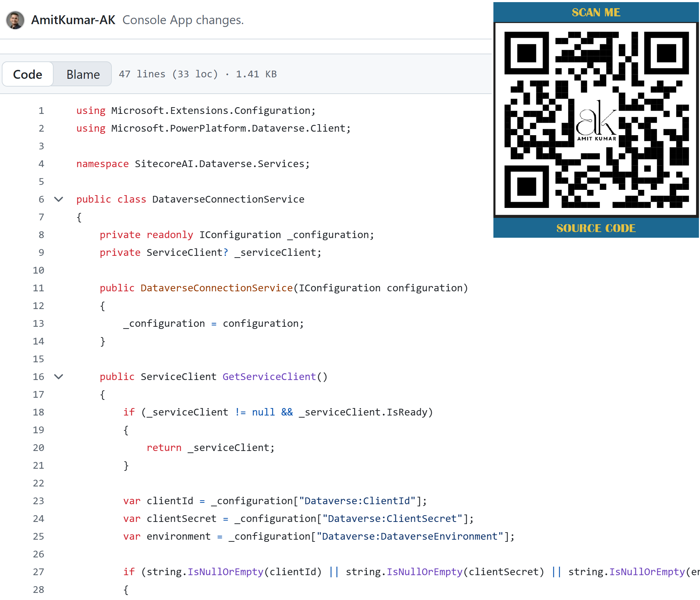Image resolution: width=700 pixels, height=600 pixels.
Task: Select the Code tab
Action: coord(28,74)
